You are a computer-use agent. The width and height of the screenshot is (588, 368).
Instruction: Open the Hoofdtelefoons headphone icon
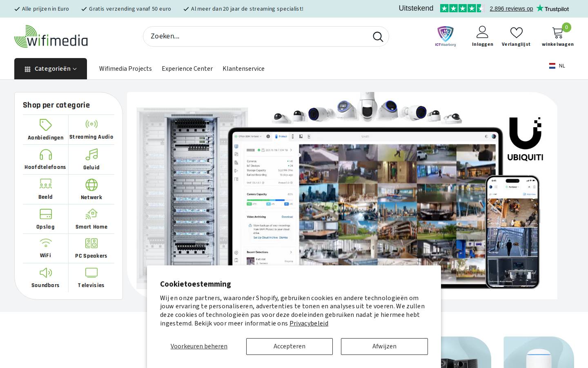pyautogui.click(x=46, y=155)
